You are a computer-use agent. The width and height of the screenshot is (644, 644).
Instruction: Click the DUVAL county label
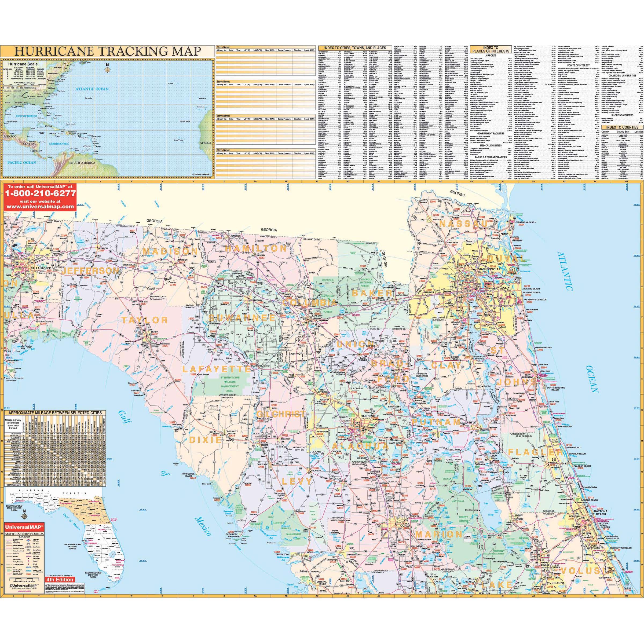(505, 259)
